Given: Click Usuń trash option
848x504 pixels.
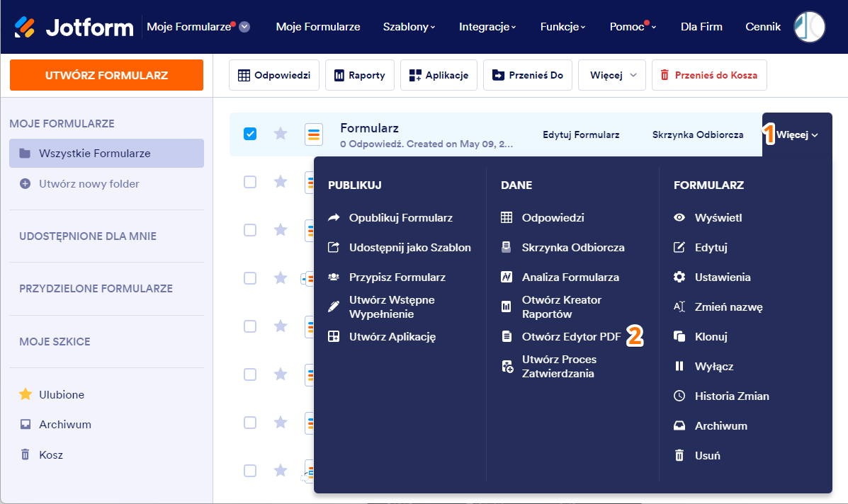Looking at the screenshot, I should [x=697, y=455].
